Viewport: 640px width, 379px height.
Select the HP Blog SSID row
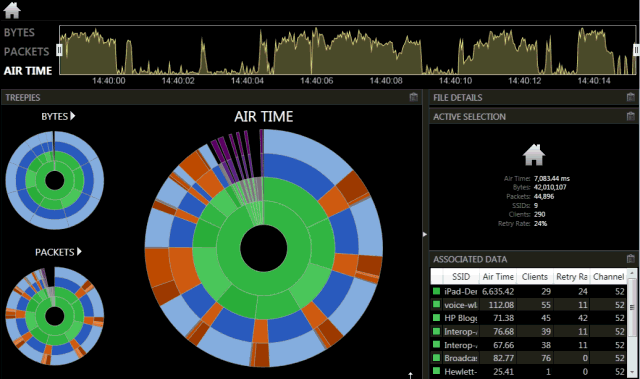click(529, 318)
